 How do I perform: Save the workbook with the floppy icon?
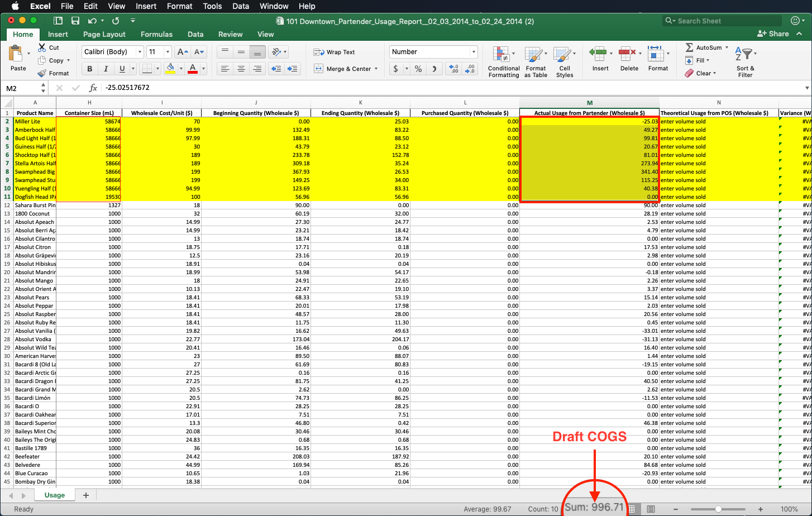pyautogui.click(x=75, y=21)
